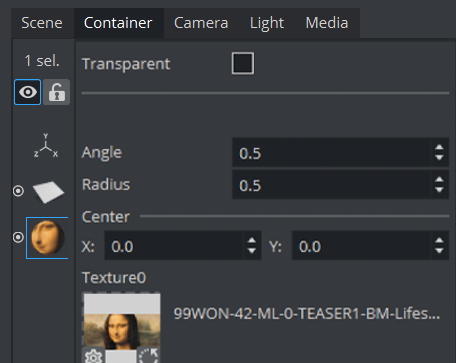Open texture settings gear icon
The width and height of the screenshot is (456, 363).
coord(93,356)
